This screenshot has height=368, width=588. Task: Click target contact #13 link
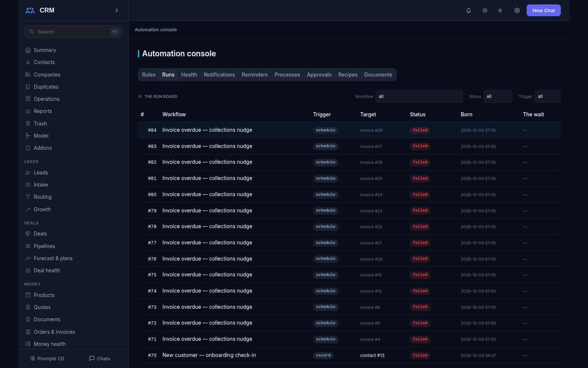pos(372,355)
